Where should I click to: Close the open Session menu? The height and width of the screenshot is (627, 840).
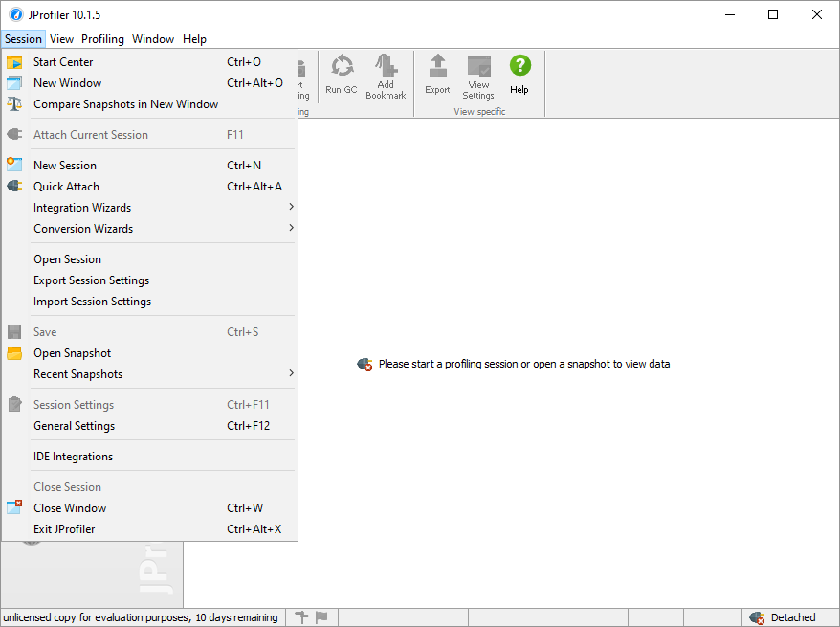(23, 39)
